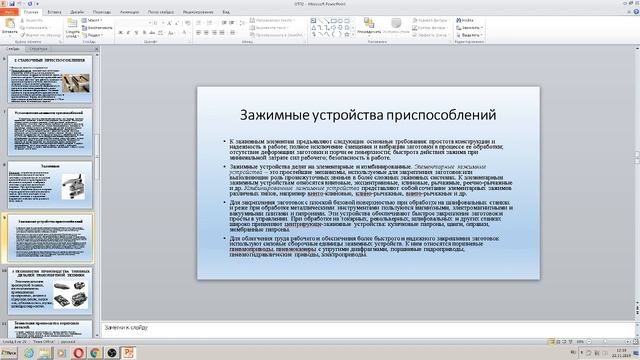Screen dimensions: 640x360
Task: Open Выделить (Select) dropdown
Action: pyautogui.click(x=469, y=35)
